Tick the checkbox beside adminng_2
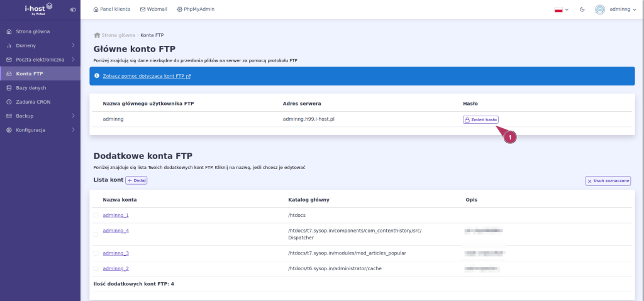Screen dimensions: 644x301 96,268
